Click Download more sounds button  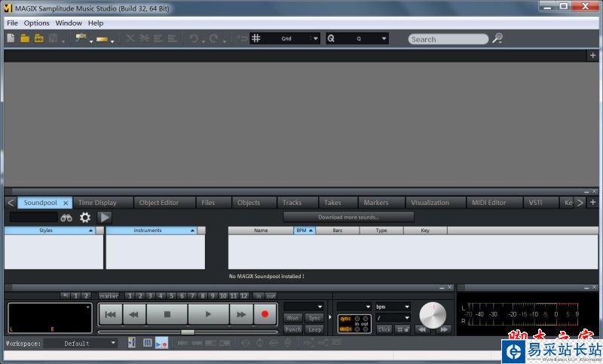click(348, 217)
